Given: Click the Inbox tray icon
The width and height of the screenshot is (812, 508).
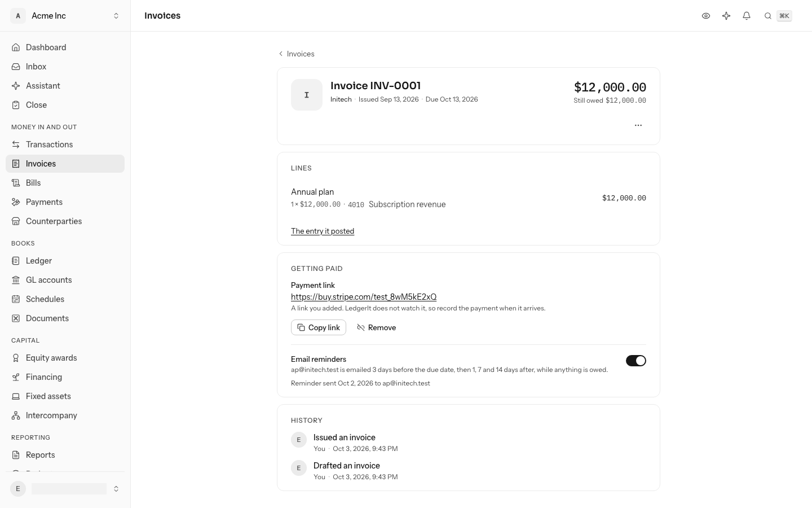Looking at the screenshot, I should pos(16,67).
